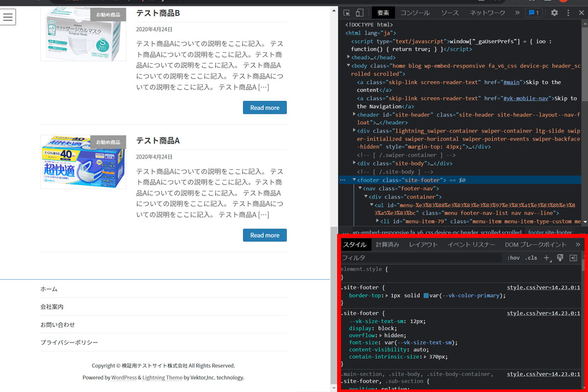Select the スタイル tab
This screenshot has height=392, width=588.
[354, 245]
